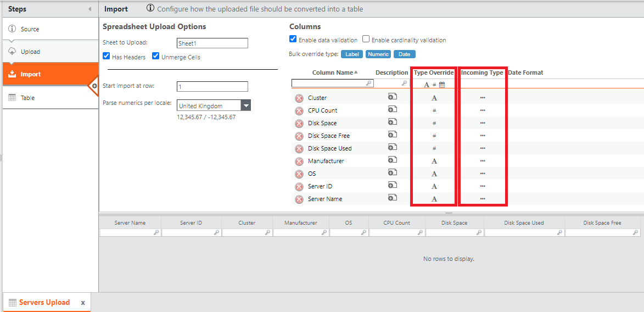Open CPU Count incoming type options
The image size is (644, 312).
point(483,110)
